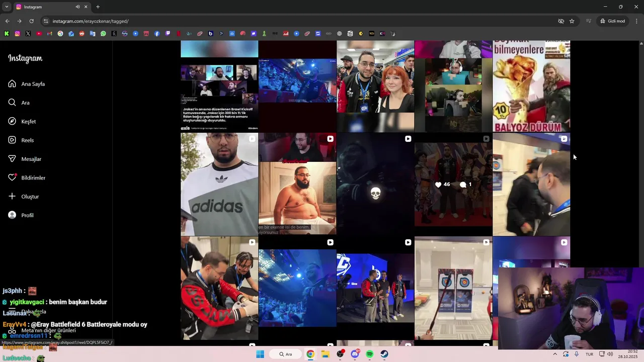Screen dimensions: 644x362
Task: Open File Explorer from the taskbar
Action: [325, 354]
